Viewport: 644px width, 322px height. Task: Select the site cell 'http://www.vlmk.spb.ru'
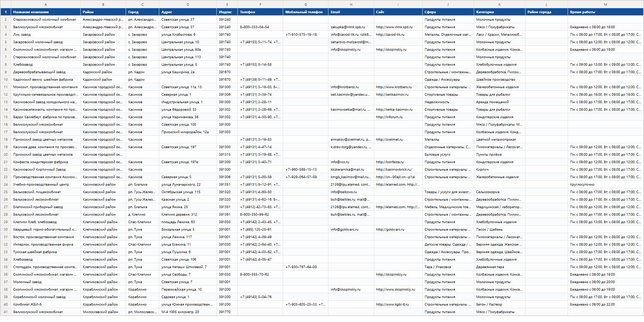click(398, 27)
